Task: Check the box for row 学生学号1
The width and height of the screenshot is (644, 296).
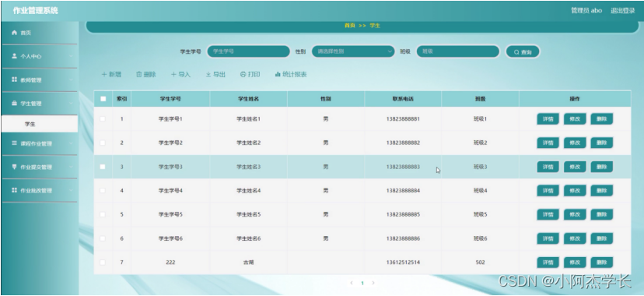Action: click(103, 119)
